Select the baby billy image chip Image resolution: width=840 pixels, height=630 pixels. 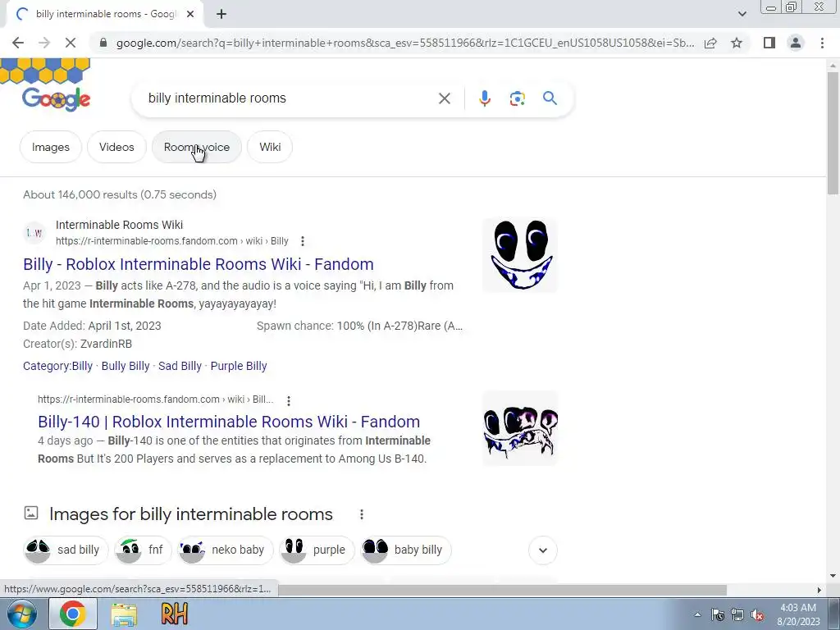tap(405, 550)
